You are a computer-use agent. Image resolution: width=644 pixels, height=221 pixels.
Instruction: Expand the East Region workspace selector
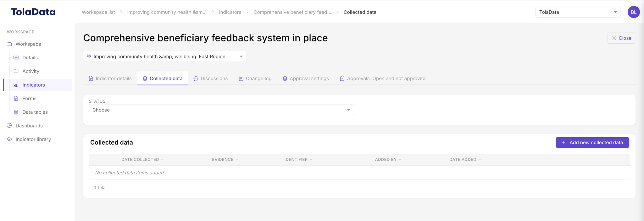165,57
